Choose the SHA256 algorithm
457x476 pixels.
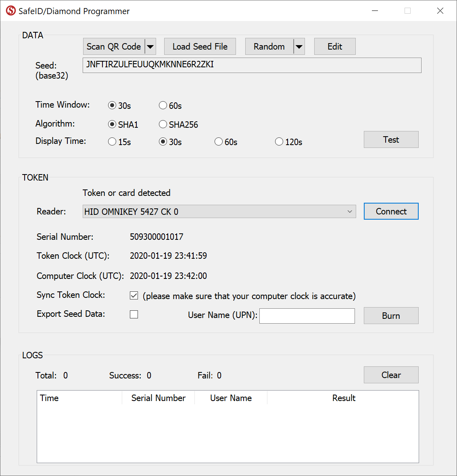pyautogui.click(x=163, y=125)
